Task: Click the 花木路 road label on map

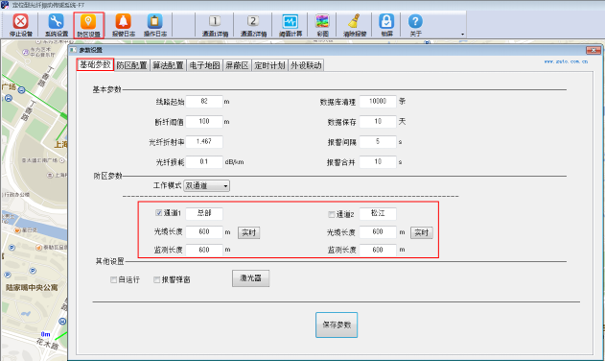Action: (x=47, y=343)
